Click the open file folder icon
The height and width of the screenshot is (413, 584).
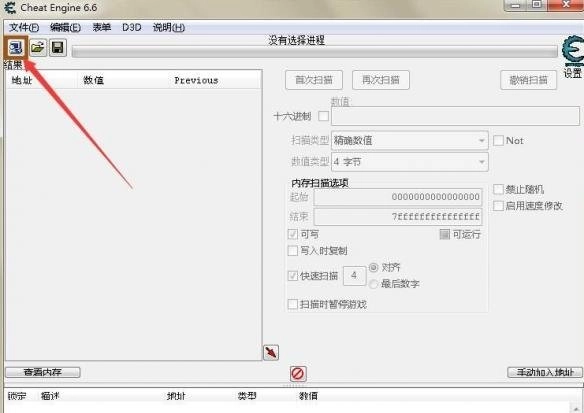click(38, 48)
